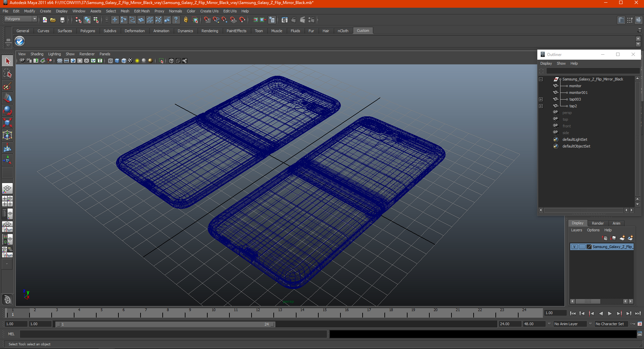644x349 pixels.
Task: Switch to single perspective view layout
Action: pos(7,188)
